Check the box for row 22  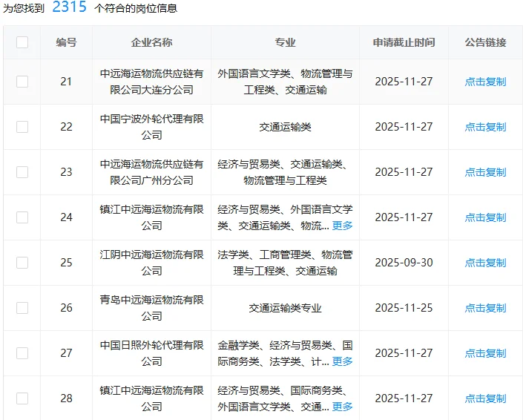[x=22, y=127]
